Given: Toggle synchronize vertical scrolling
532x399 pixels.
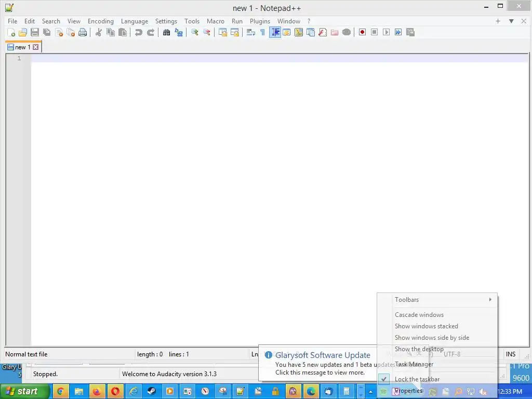Looking at the screenshot, I should point(222,32).
